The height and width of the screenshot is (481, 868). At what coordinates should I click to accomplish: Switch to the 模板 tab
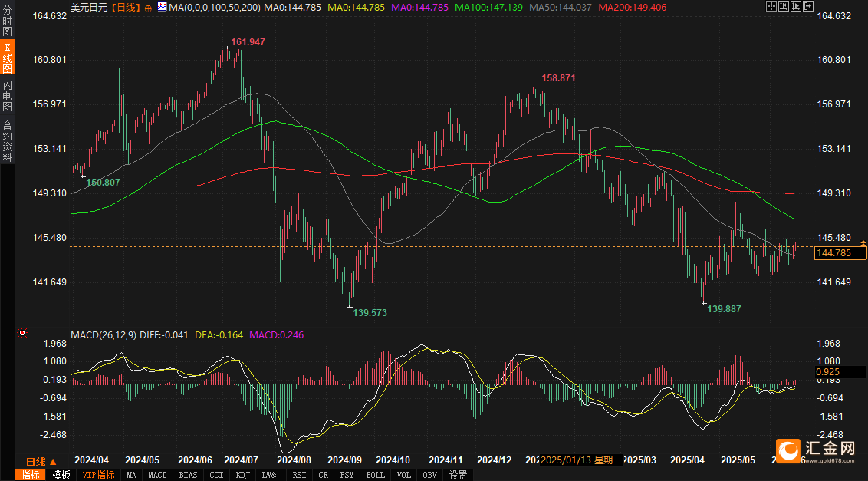pos(61,475)
